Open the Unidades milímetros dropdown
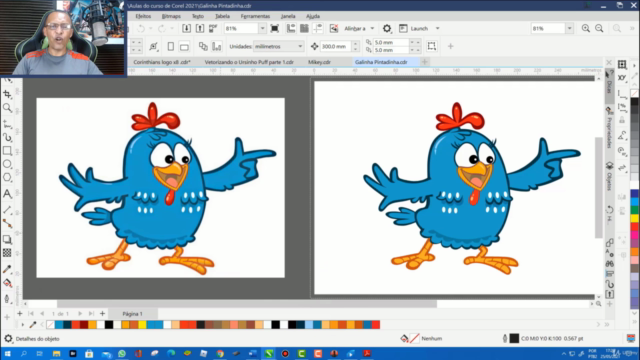 [278, 46]
